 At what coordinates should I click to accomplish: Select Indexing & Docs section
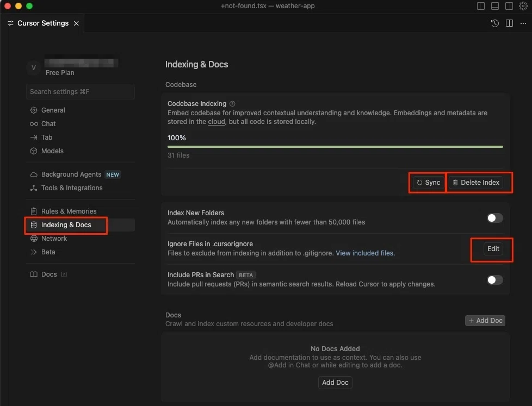[81, 224]
